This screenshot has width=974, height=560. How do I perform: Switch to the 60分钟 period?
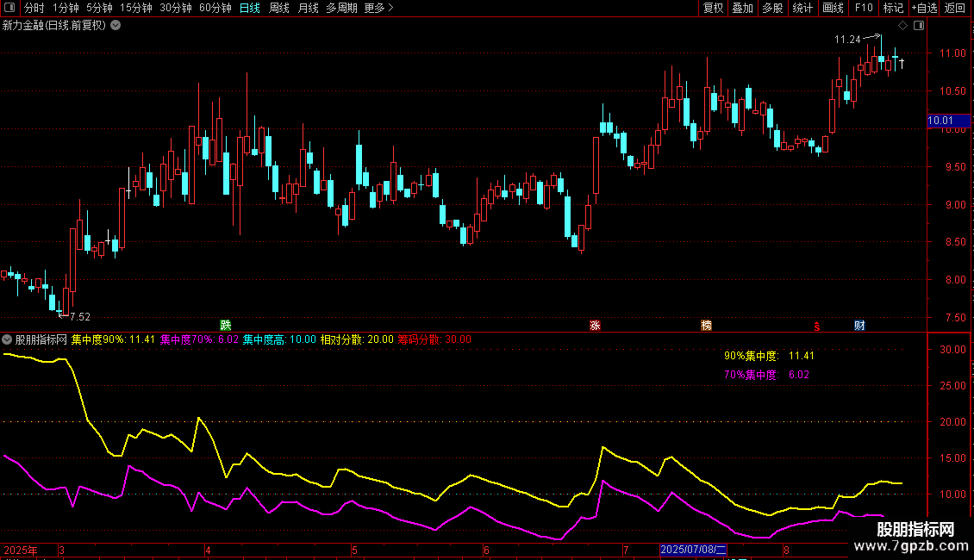coord(215,8)
